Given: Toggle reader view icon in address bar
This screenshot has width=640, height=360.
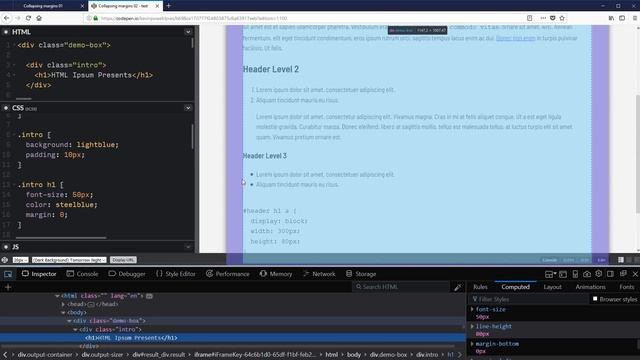Looking at the screenshot, I should pyautogui.click(x=529, y=18).
